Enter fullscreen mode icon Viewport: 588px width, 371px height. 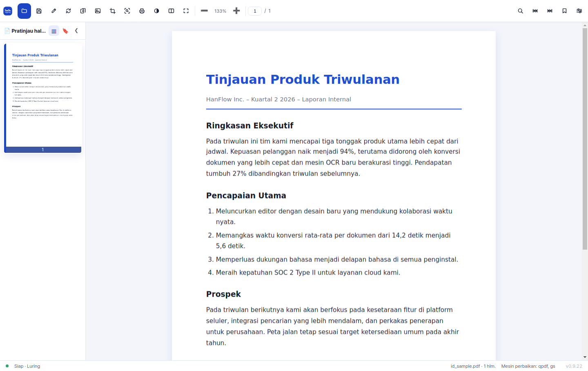(x=186, y=11)
